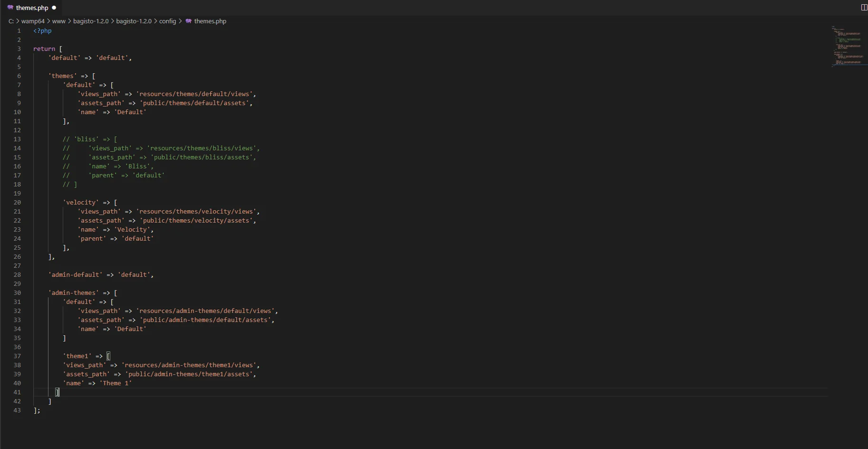
Task: Click line number 1 in the gutter
Action: point(19,31)
